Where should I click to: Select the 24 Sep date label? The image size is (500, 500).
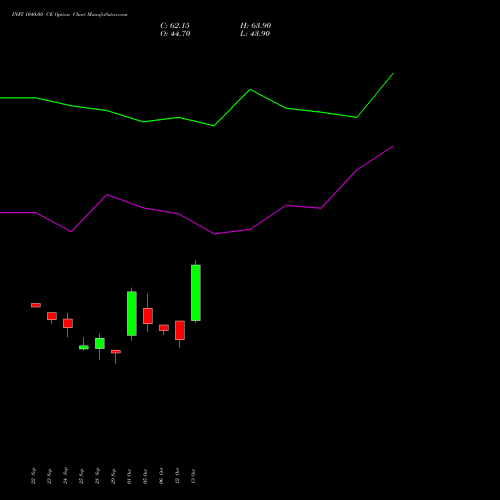point(65,476)
